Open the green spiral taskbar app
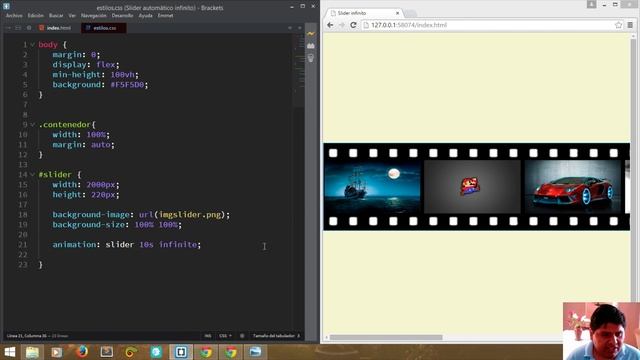This screenshot has height=360, width=640. 131,352
